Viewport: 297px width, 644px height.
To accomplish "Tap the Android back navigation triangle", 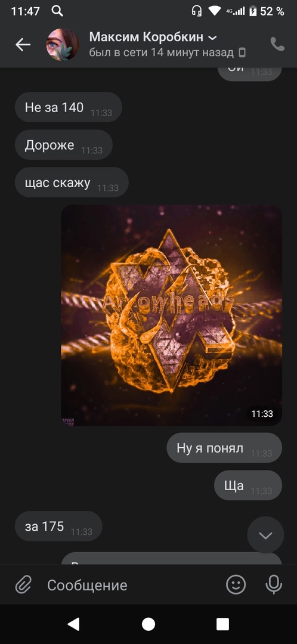I will point(73,624).
